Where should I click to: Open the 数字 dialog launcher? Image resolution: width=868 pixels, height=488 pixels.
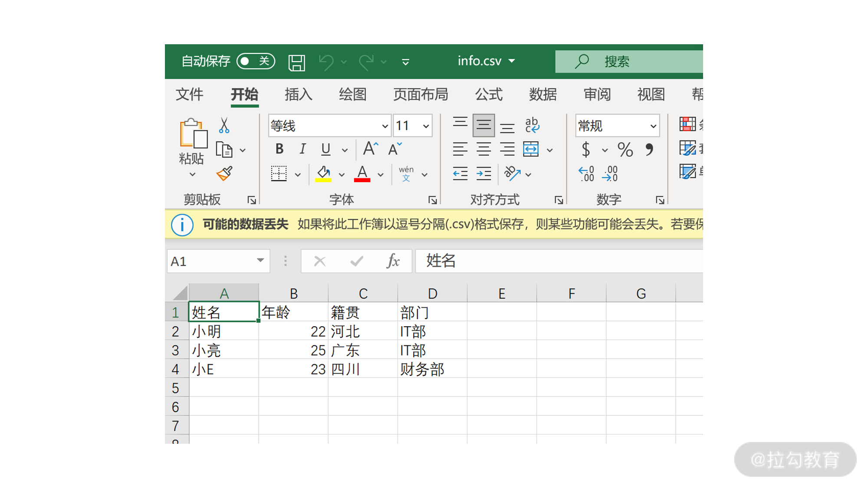point(660,200)
